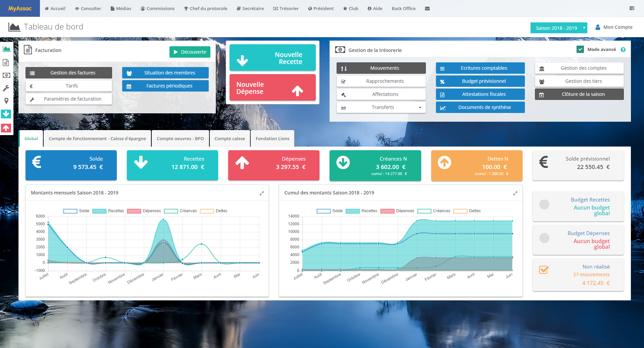The width and height of the screenshot is (644, 348).
Task: Expand the Montants mensuels chart to fullscreen
Action: pos(262,193)
